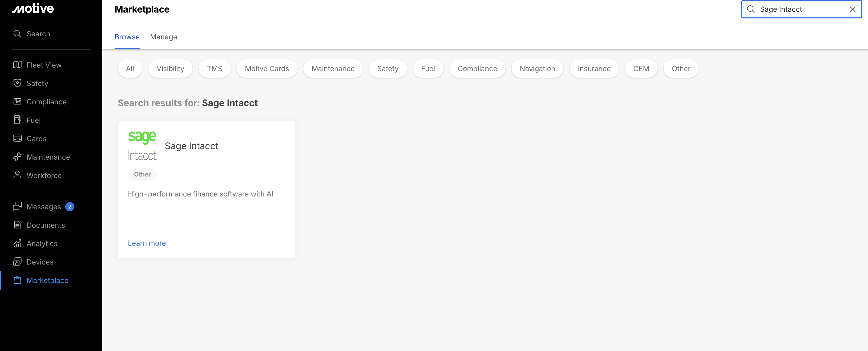Viewport: 868px width, 351px height.
Task: Filter by Visibility category
Action: pos(170,69)
